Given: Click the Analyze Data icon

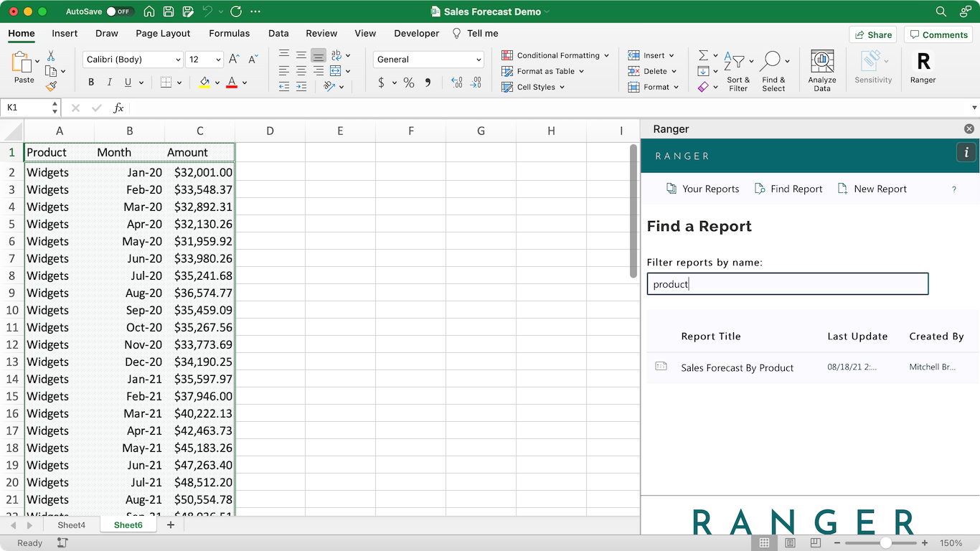Looking at the screenshot, I should (821, 70).
